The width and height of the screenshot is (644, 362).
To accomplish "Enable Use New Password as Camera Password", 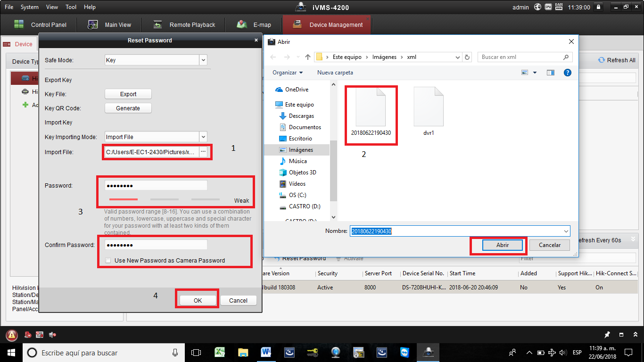I will 108,260.
